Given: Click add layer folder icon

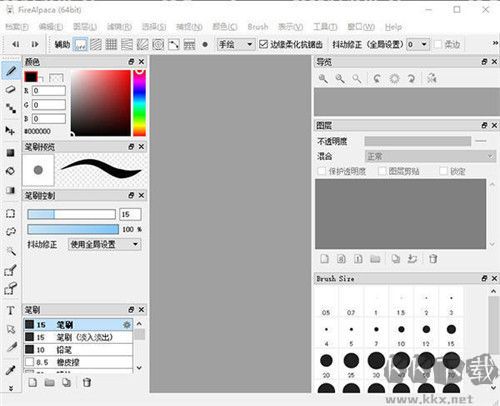Looking at the screenshot, I should coord(375,259).
